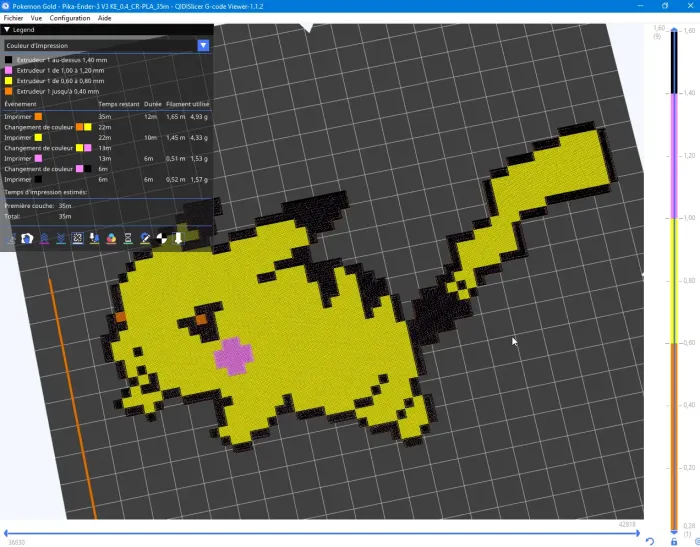Open the Vue menu
The width and height of the screenshot is (700, 547).
click(x=36, y=18)
